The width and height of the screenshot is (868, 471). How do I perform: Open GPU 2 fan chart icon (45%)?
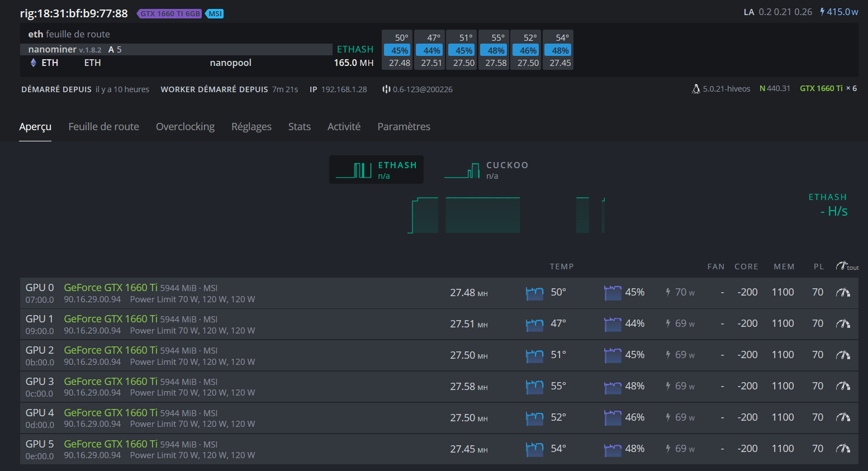[x=613, y=355]
